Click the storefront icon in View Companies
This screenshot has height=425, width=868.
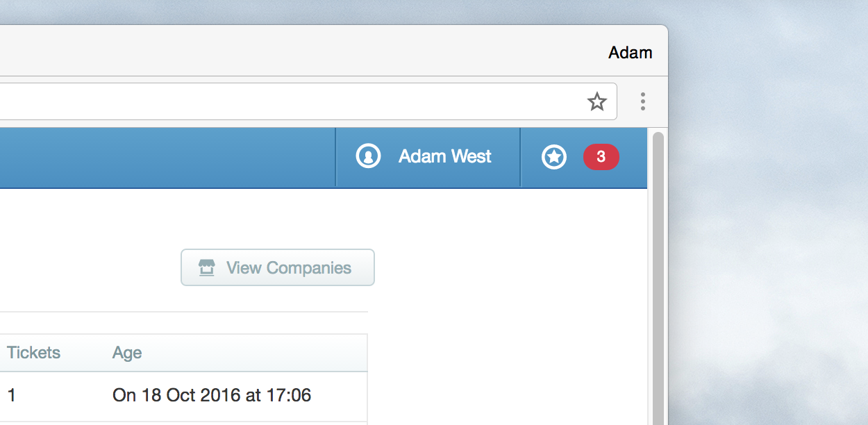[206, 267]
